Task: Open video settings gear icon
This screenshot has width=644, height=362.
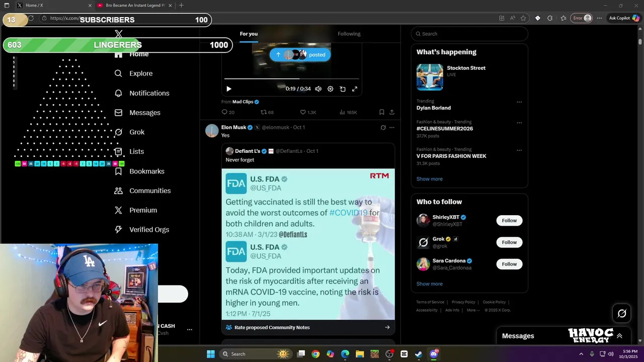Action: pos(330,89)
